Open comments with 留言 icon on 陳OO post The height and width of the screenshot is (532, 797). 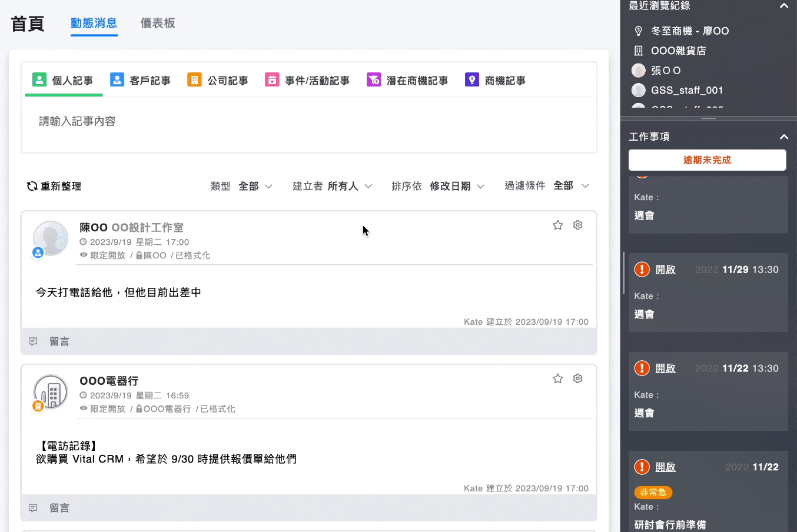click(33, 341)
